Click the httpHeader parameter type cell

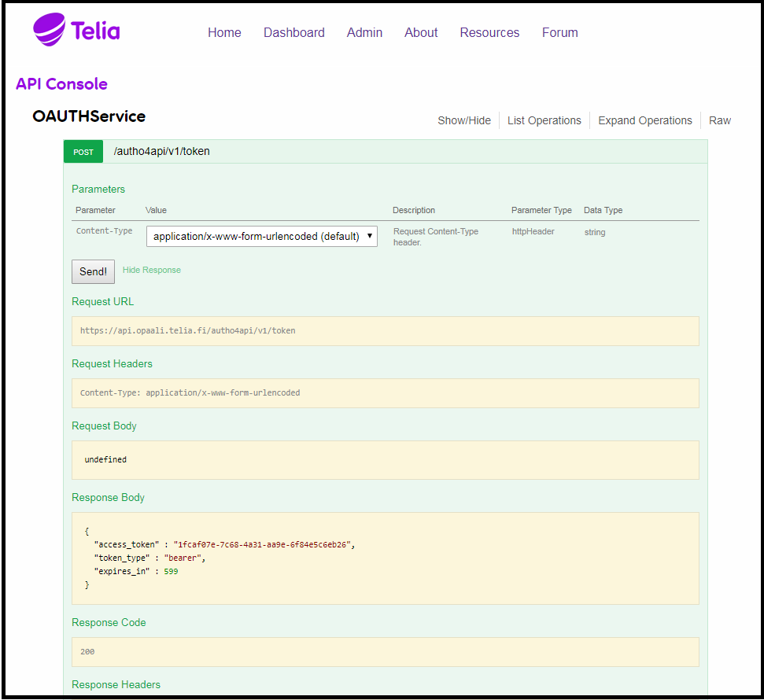click(x=533, y=231)
